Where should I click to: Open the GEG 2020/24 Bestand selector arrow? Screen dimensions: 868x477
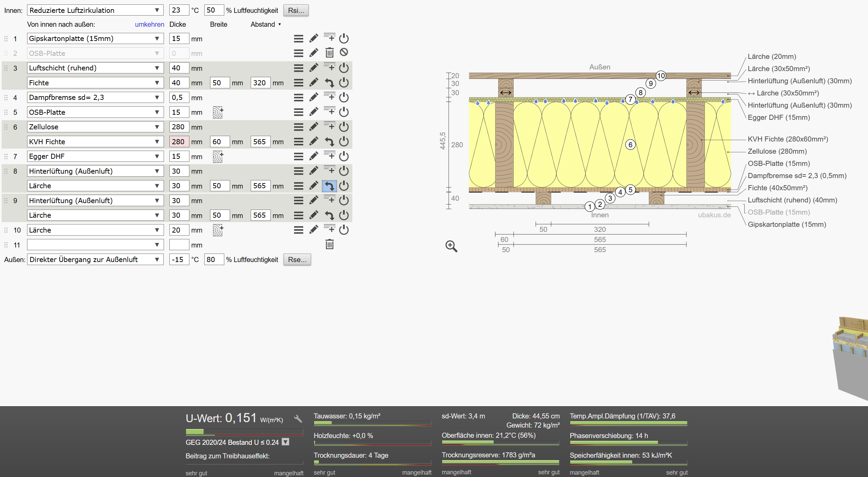click(286, 442)
